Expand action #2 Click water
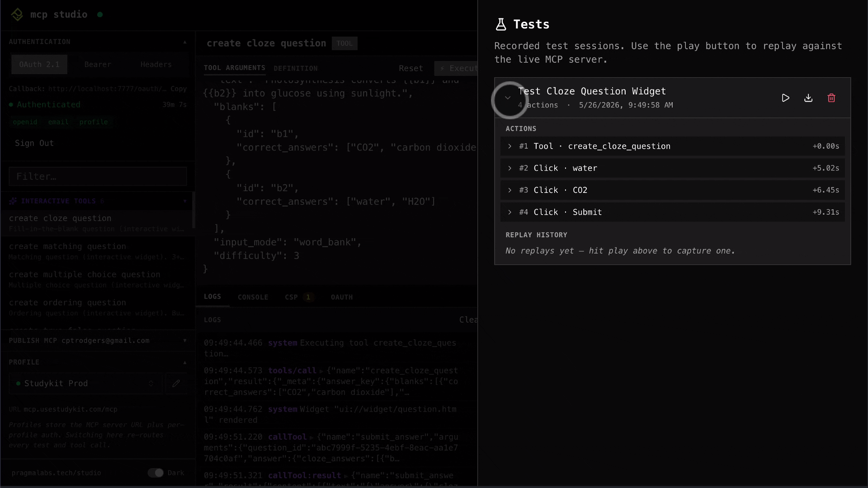Screen dimensions: 868x488 click(672, 168)
